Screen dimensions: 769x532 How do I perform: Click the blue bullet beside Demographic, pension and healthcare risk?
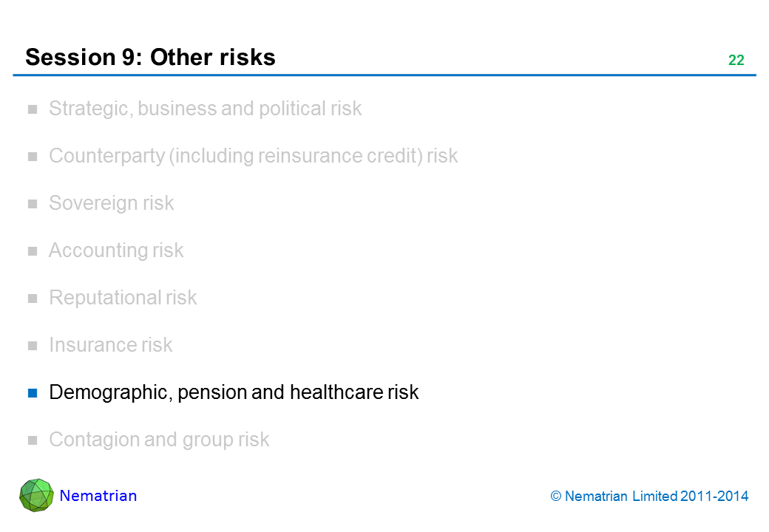(x=33, y=392)
